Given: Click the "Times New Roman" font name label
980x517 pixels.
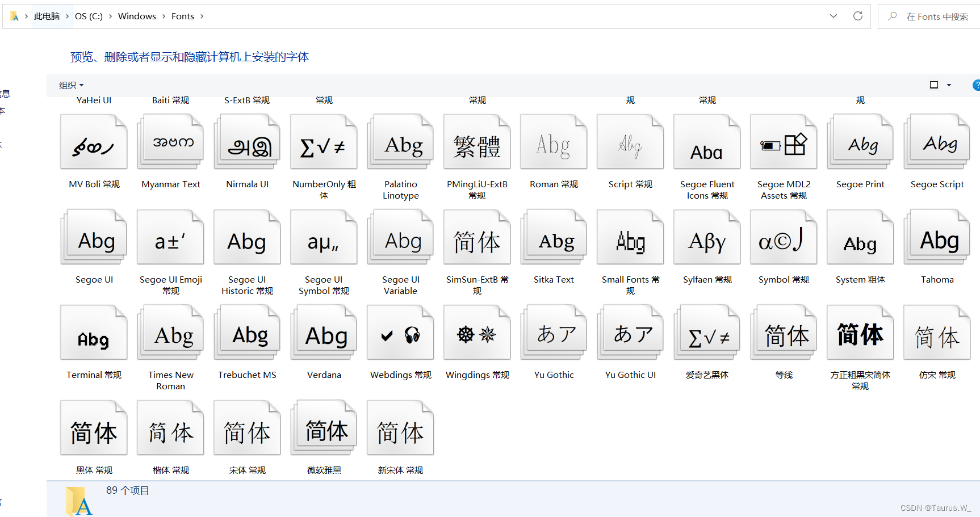Looking at the screenshot, I should click(x=171, y=380).
